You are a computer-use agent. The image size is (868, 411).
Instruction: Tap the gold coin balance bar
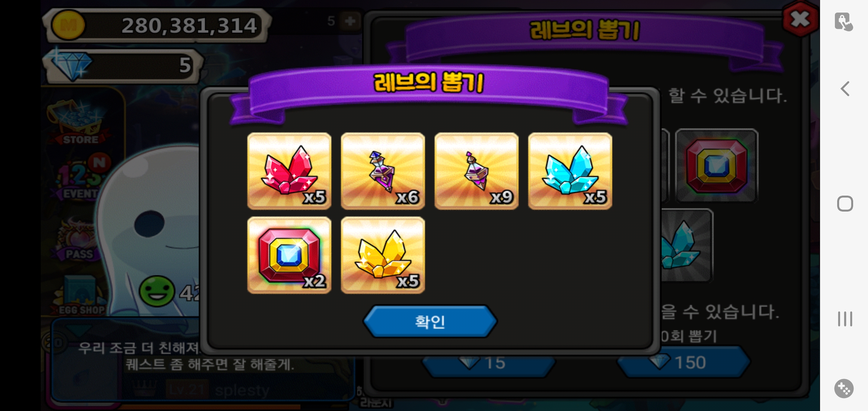(x=158, y=25)
